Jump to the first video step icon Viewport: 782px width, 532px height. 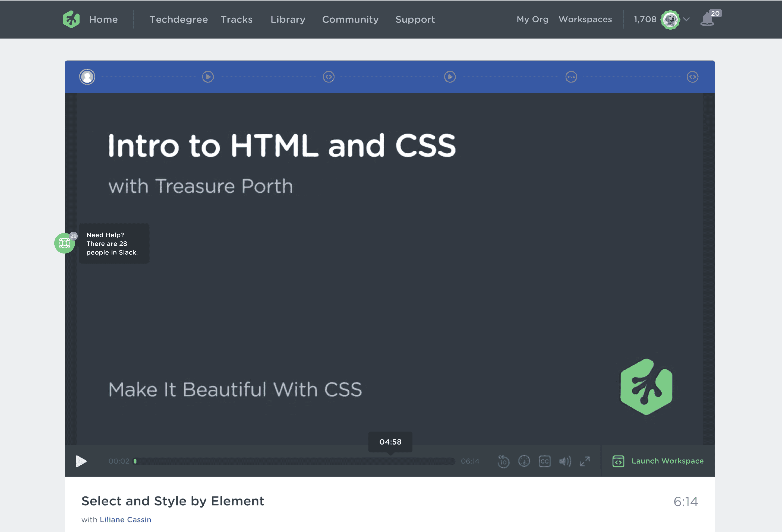[x=208, y=77]
